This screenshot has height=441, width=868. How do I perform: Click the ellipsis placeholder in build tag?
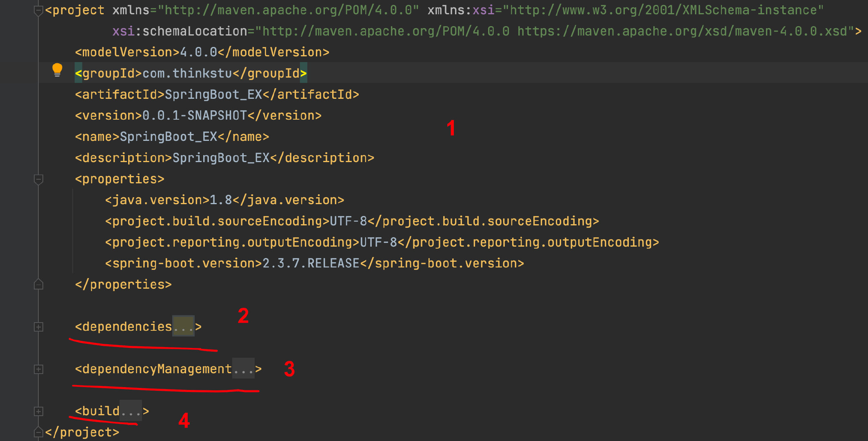(131, 411)
